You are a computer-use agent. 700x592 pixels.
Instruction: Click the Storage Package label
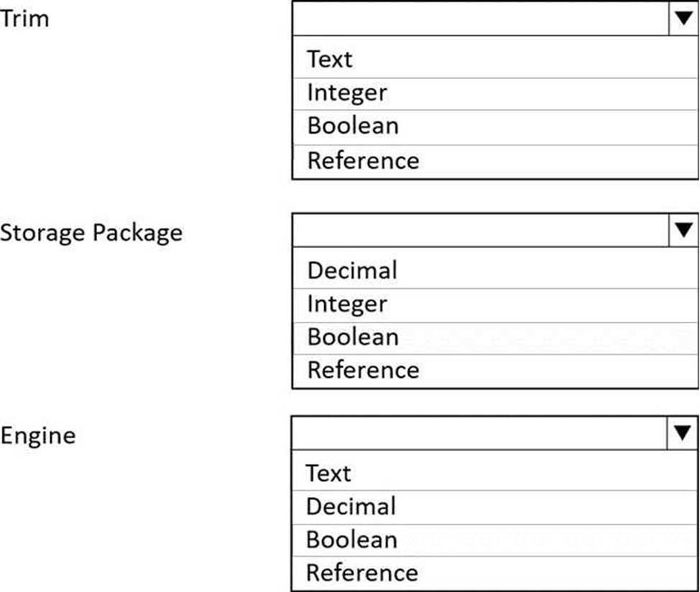(x=91, y=233)
